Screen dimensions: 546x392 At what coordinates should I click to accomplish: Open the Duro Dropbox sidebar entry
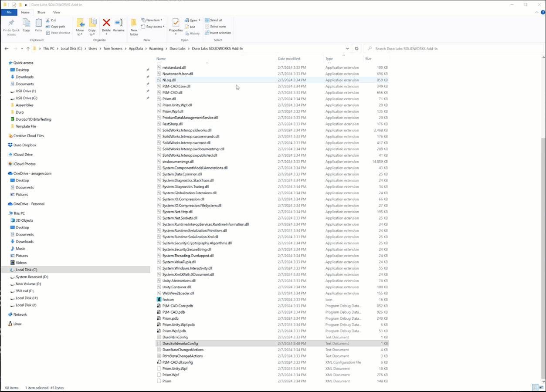tap(26, 145)
